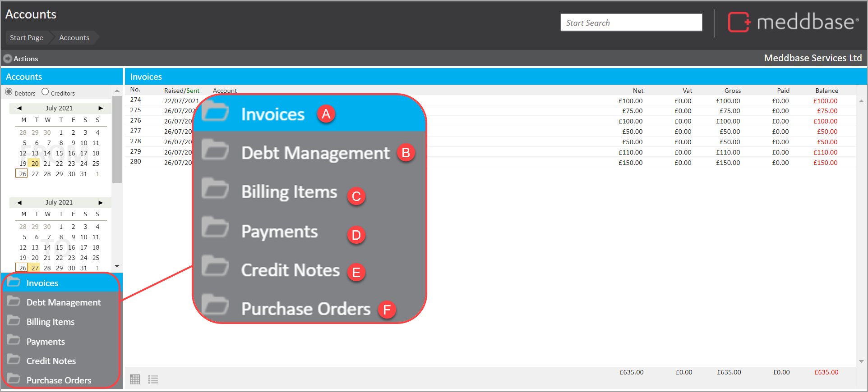Click the Accounts breadcrumb
This screenshot has width=868, height=392.
tap(74, 38)
